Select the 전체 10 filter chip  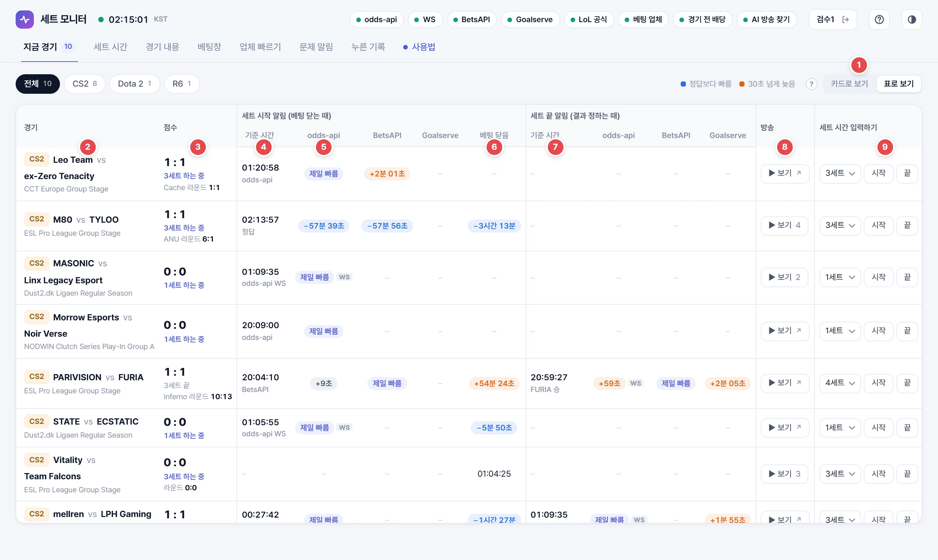coord(38,84)
